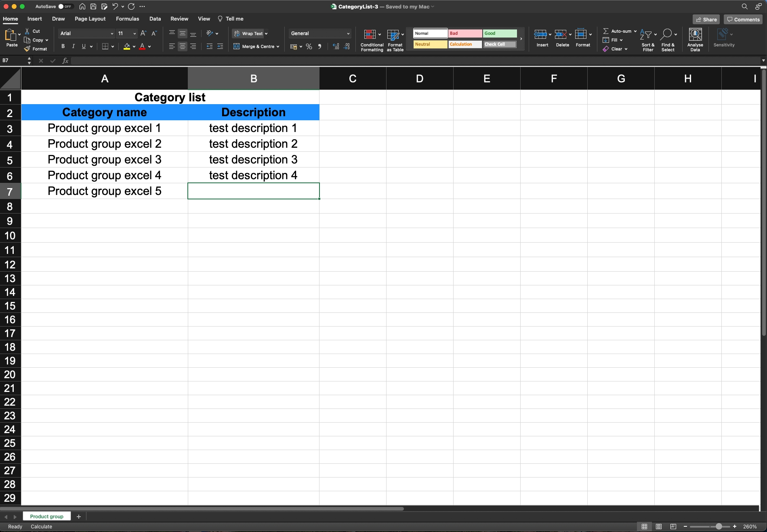Click the Paste clipboard icon

tap(11, 36)
